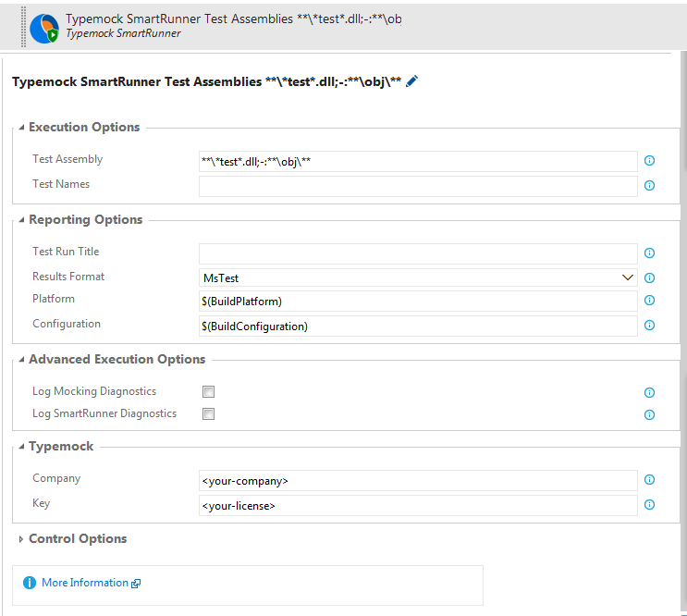Click the Configuration input field
687x616 pixels.
[418, 326]
